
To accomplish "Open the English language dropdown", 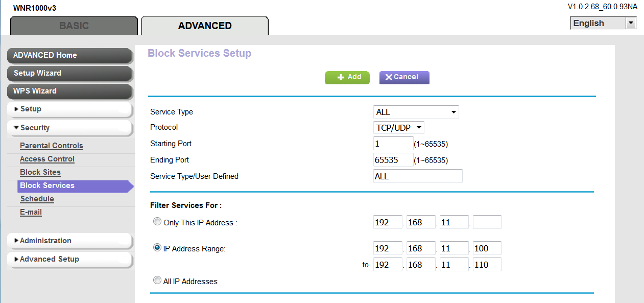I will [603, 23].
